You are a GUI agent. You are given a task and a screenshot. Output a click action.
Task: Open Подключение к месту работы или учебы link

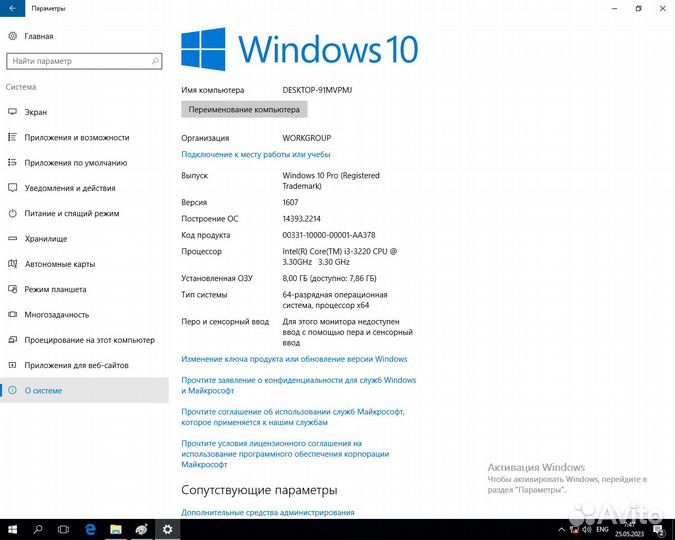256,154
